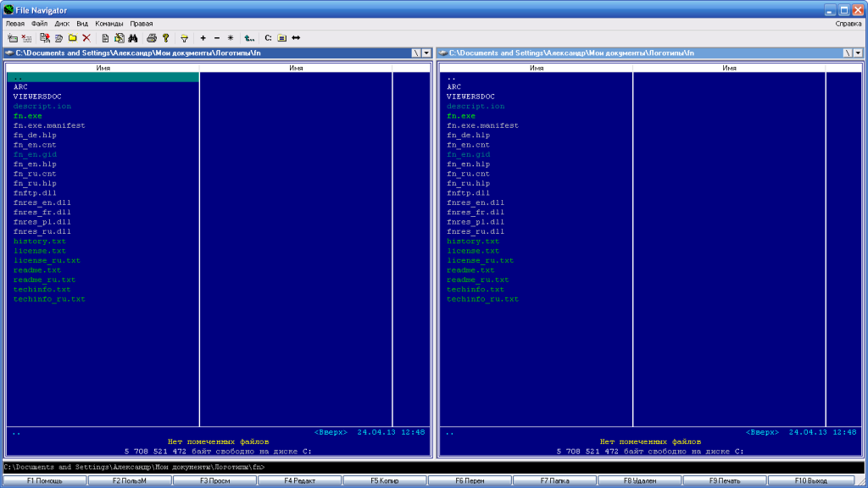Open the Левая menu

(15, 24)
